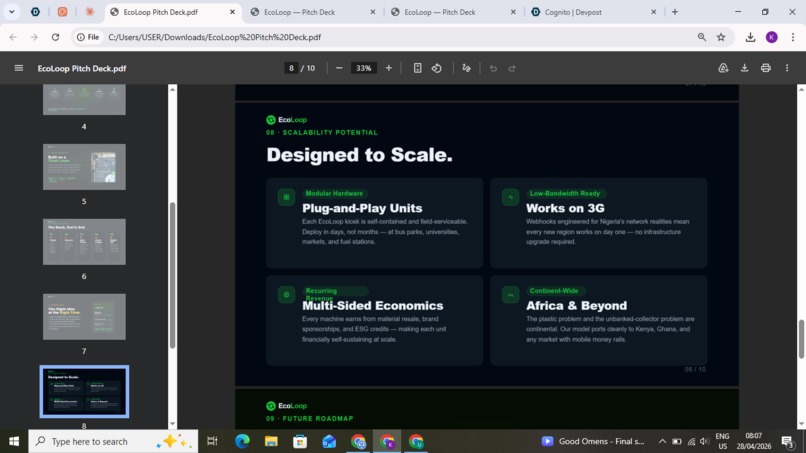Click the Continent-Wide tag

click(x=554, y=291)
